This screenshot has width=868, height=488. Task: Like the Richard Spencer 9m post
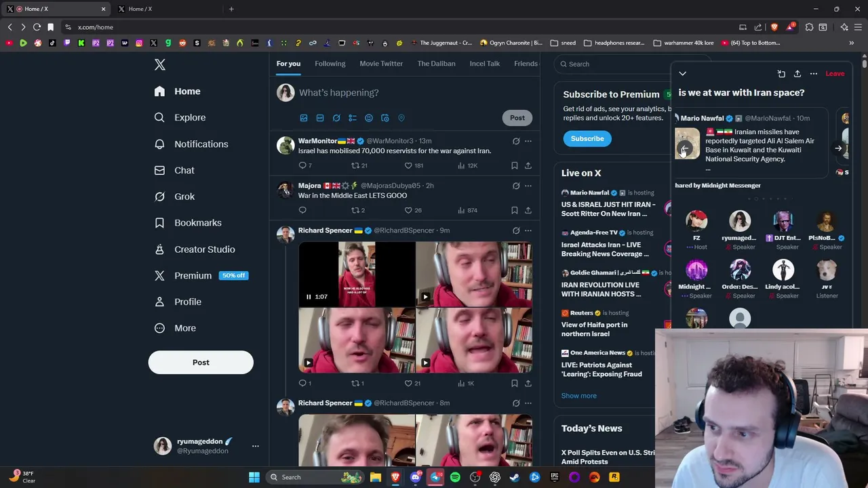pyautogui.click(x=408, y=383)
